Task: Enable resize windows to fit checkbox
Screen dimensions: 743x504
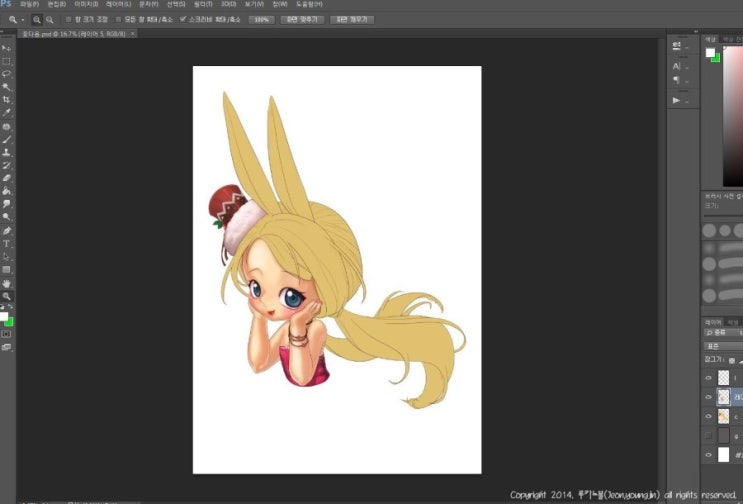Action: (x=68, y=19)
